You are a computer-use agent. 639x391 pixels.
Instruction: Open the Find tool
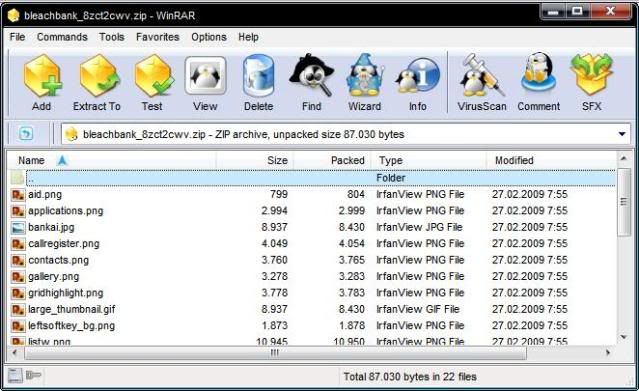tap(311, 75)
